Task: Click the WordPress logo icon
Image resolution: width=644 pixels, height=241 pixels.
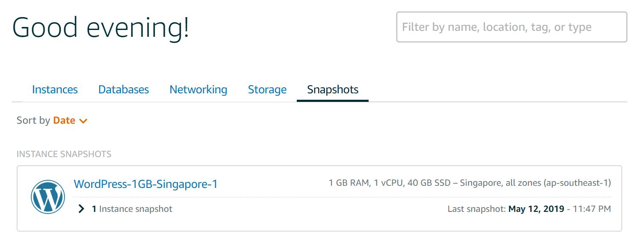Action: coord(48,196)
